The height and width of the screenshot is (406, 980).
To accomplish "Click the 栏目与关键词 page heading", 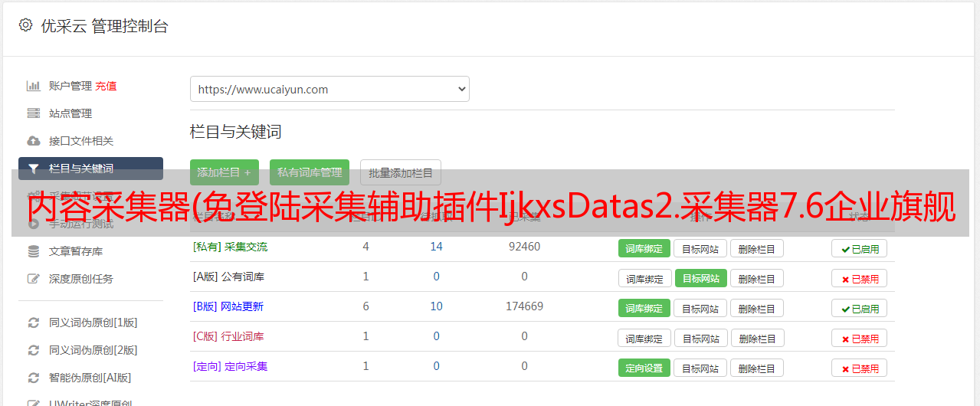I will click(x=236, y=132).
